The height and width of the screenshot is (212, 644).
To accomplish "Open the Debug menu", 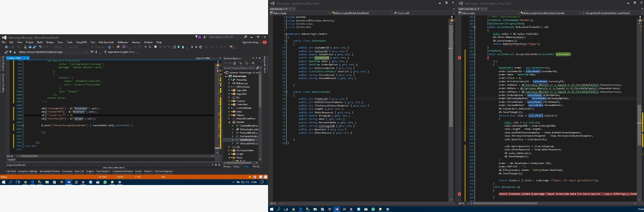I will tap(50, 42).
